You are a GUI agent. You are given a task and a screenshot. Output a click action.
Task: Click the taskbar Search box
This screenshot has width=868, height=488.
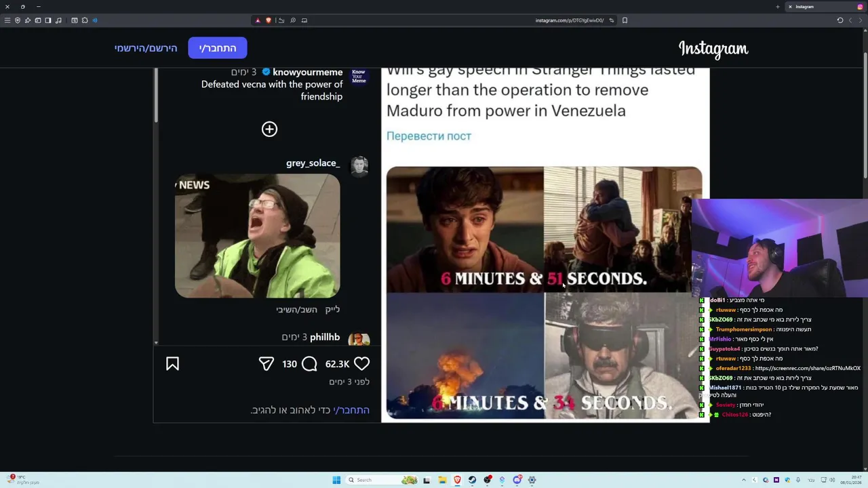pos(382,480)
